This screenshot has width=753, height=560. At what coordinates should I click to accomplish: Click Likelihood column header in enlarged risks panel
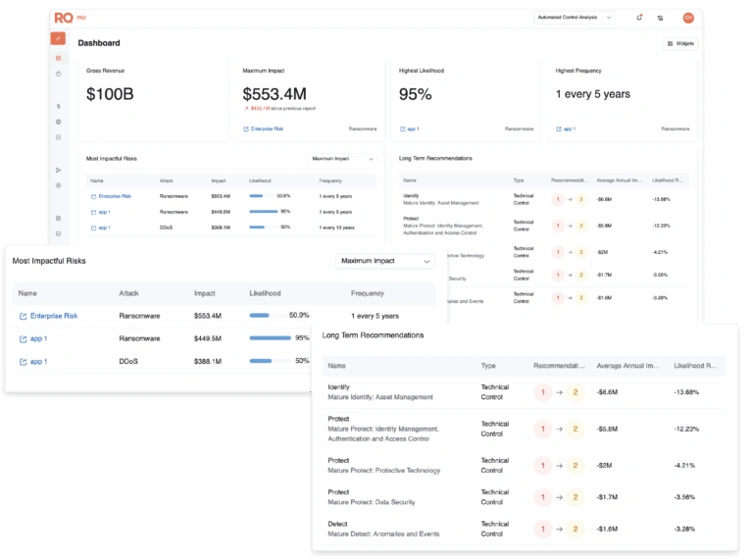click(x=265, y=293)
